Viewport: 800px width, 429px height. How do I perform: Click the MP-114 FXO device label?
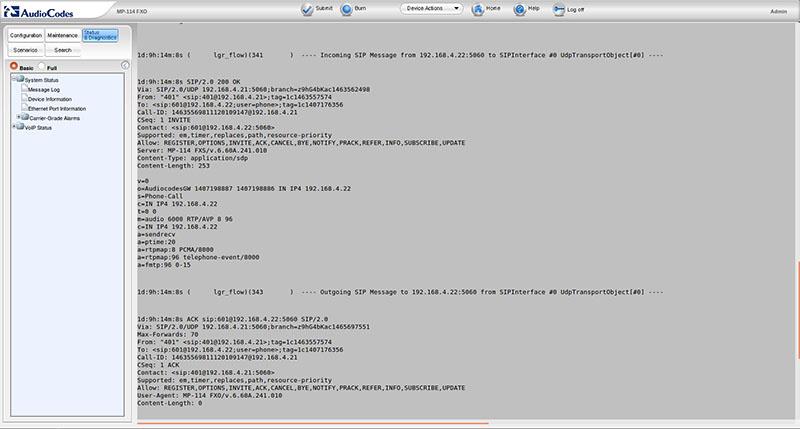pyautogui.click(x=132, y=11)
